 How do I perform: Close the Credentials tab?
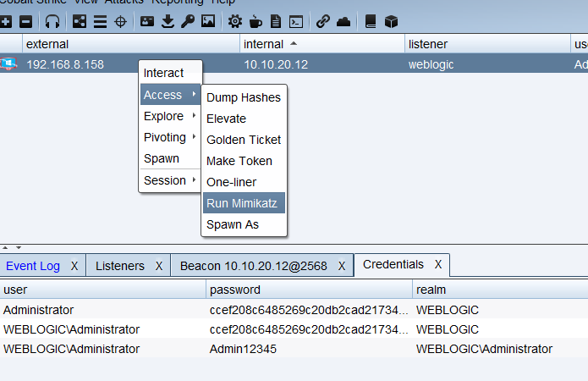438,265
